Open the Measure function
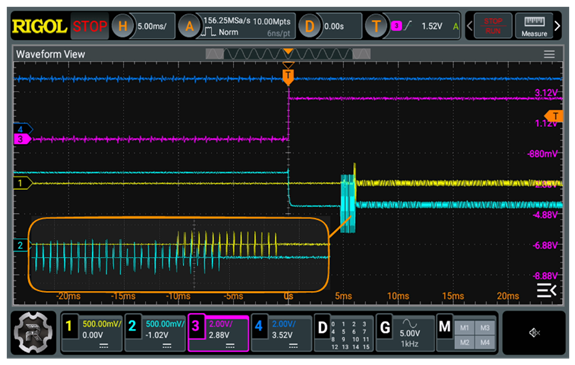This screenshot has height=365, width=575. [x=534, y=26]
